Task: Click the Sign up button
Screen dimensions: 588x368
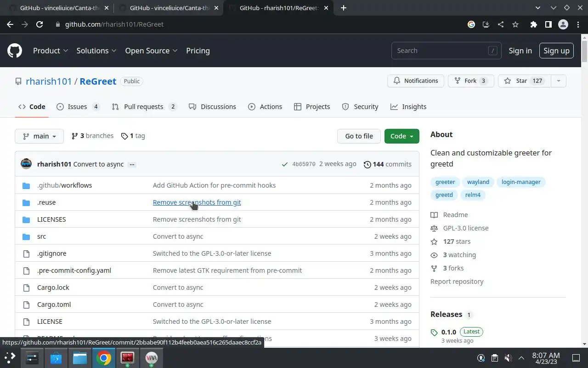Action: click(x=556, y=51)
